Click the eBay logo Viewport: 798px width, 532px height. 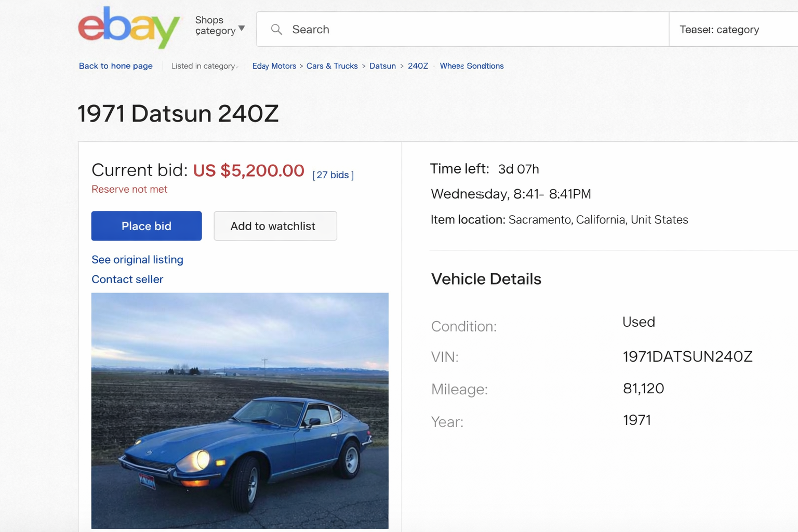[129, 28]
